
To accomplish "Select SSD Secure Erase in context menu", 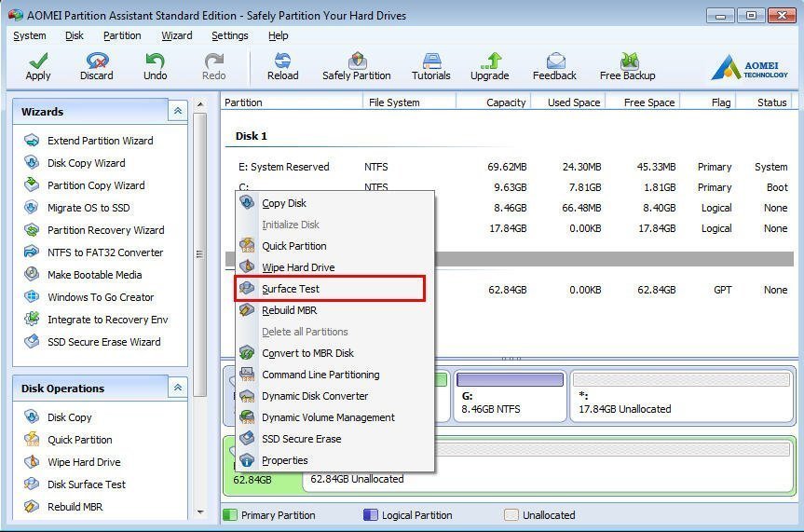I will pos(334,439).
